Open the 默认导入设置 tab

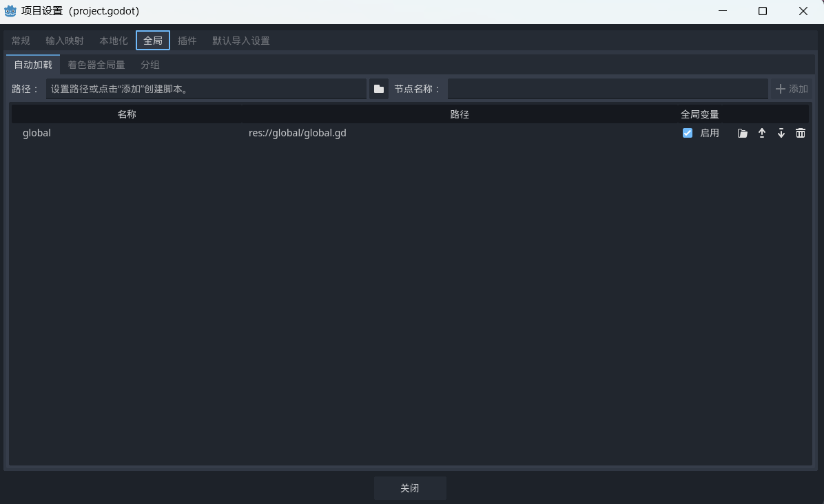[x=240, y=41]
